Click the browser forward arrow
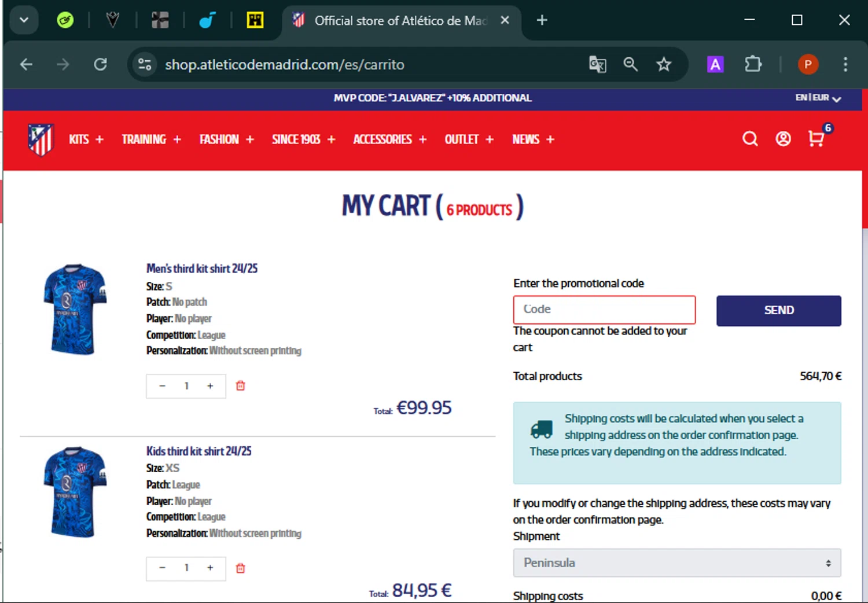The height and width of the screenshot is (603, 868). tap(63, 64)
